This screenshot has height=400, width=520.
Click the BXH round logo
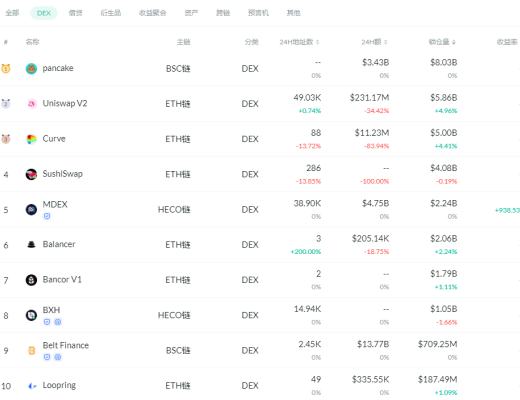tap(31, 315)
